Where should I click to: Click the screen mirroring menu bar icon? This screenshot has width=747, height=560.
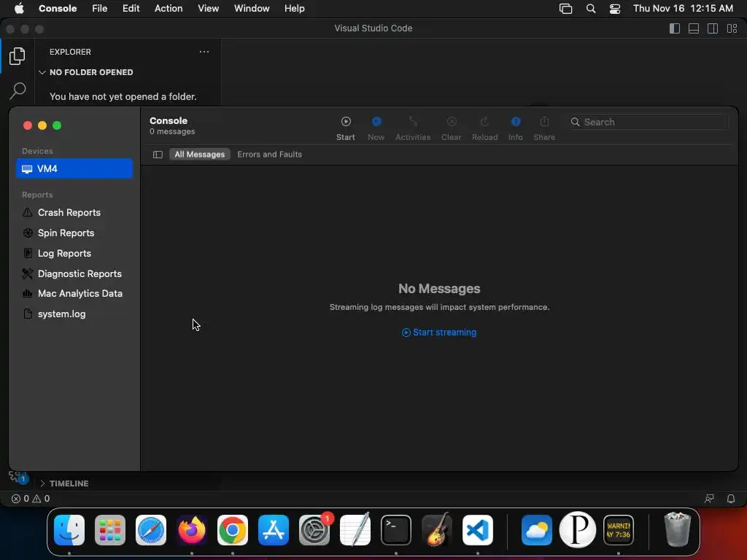[x=566, y=9]
